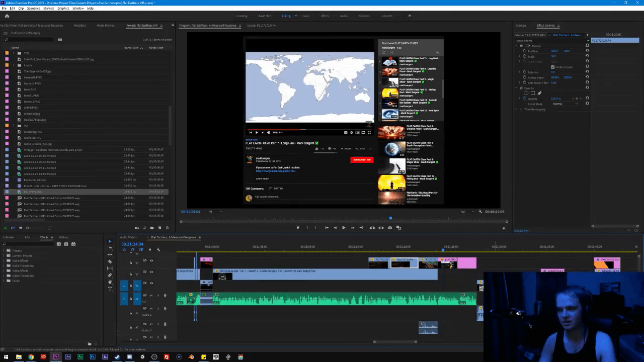The height and width of the screenshot is (362, 644).
Task: Go to In point in Program monitor
Action: (x=326, y=228)
